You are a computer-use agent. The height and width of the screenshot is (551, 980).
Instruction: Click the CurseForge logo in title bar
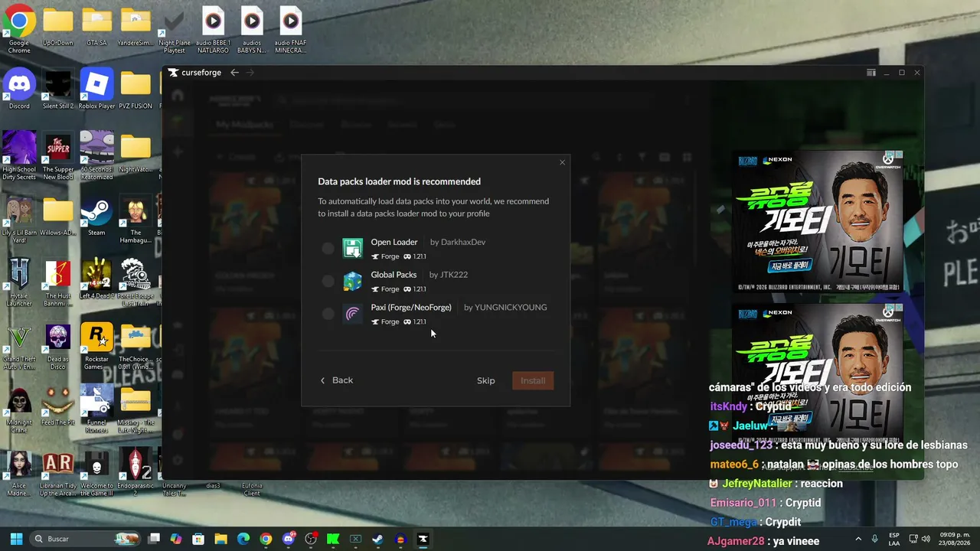coord(195,73)
